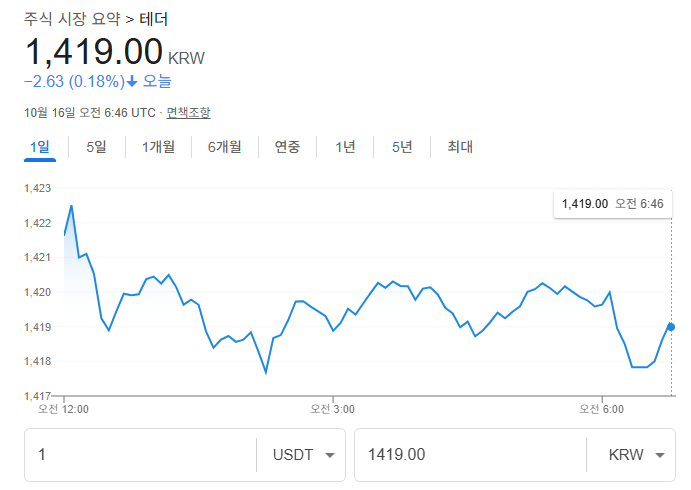The width and height of the screenshot is (691, 490).
Task: Select the 최대 range tab
Action: [460, 147]
